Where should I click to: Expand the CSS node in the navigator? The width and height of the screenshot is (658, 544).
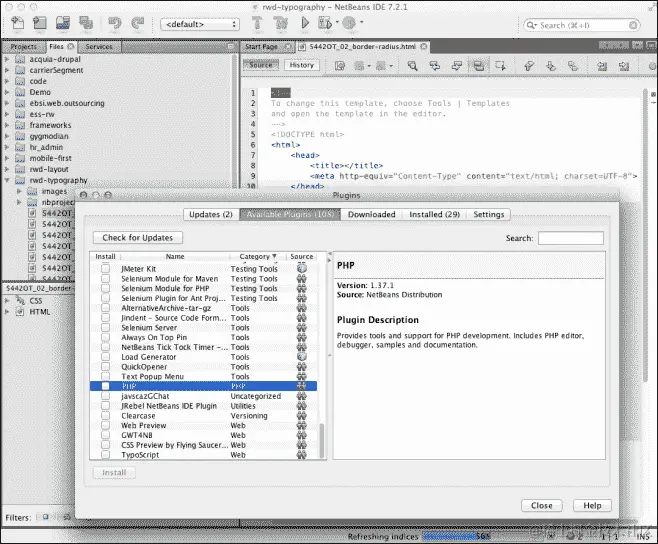point(7,301)
